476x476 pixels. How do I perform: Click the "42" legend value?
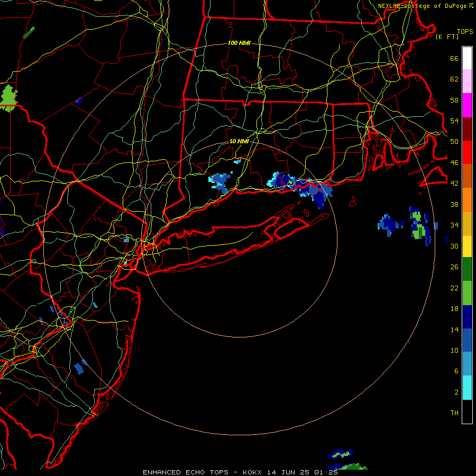tap(454, 184)
